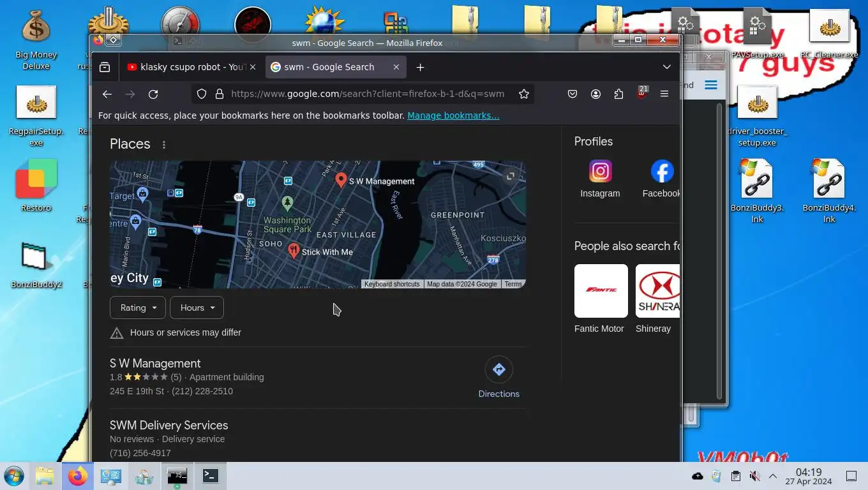868x490 pixels.
Task: Click Keyboard shortcuts on the map
Action: (392, 284)
